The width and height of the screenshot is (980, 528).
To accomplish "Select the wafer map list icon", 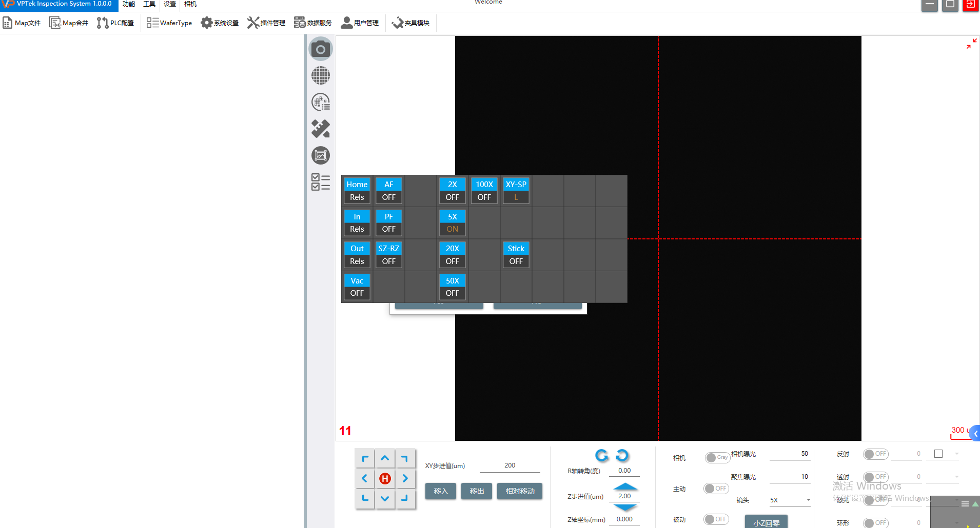I will [x=321, y=103].
